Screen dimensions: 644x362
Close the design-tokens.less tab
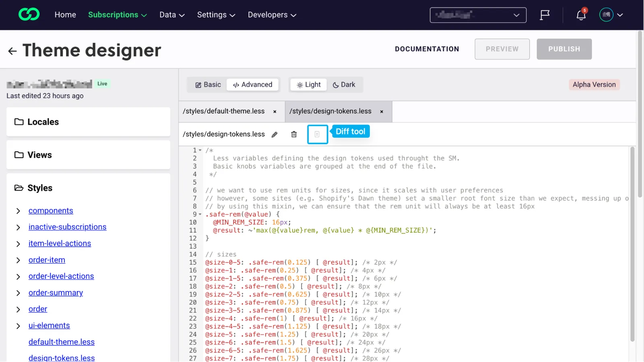(382, 111)
